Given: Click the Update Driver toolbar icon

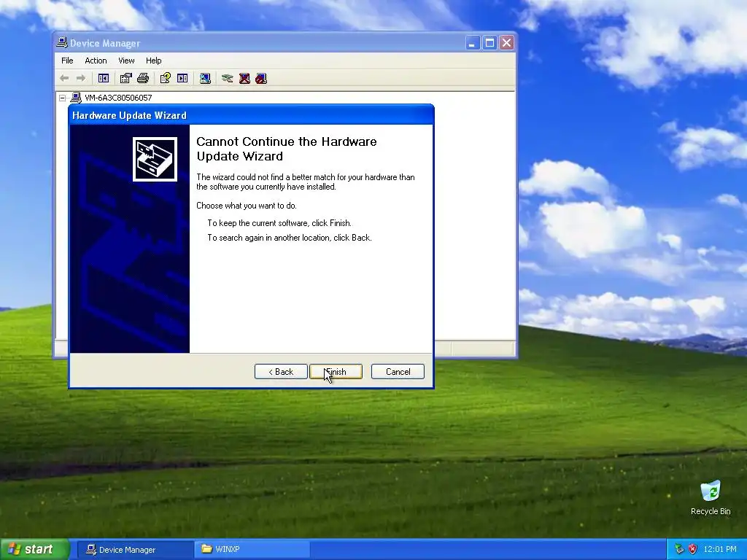Looking at the screenshot, I should (228, 78).
